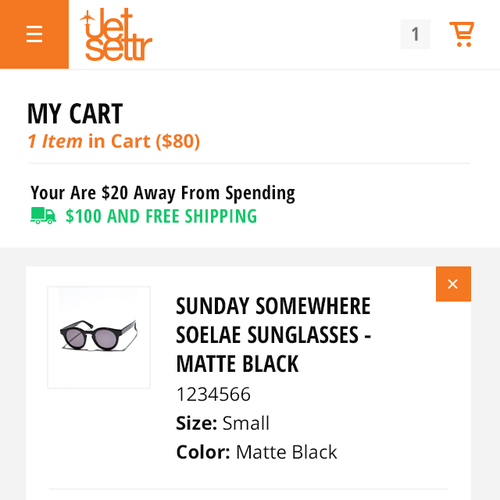Image resolution: width=500 pixels, height=500 pixels.
Task: Open the orange shopping cart icon
Action: coord(462,34)
